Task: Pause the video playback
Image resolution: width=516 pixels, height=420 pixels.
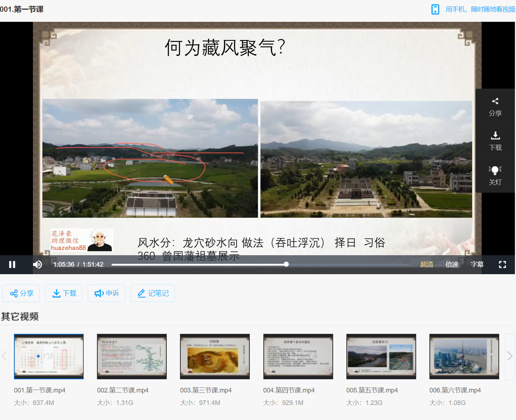Action: (12, 265)
